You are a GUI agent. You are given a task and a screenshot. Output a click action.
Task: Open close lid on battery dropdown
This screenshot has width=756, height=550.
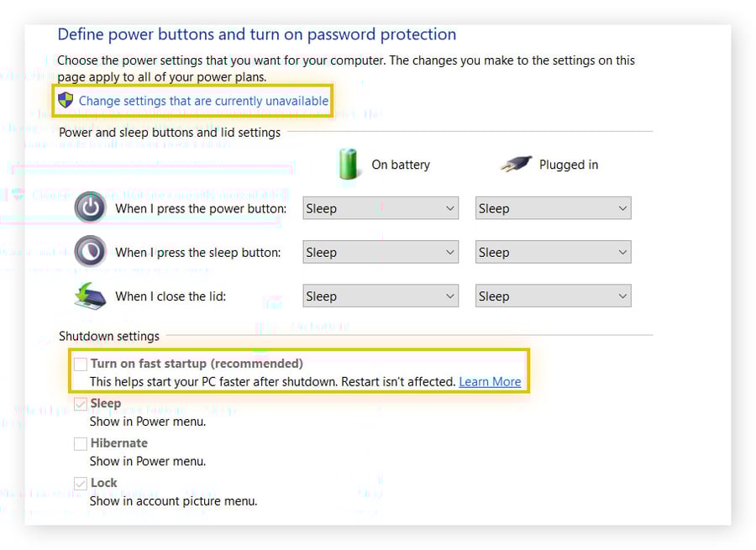tap(381, 296)
